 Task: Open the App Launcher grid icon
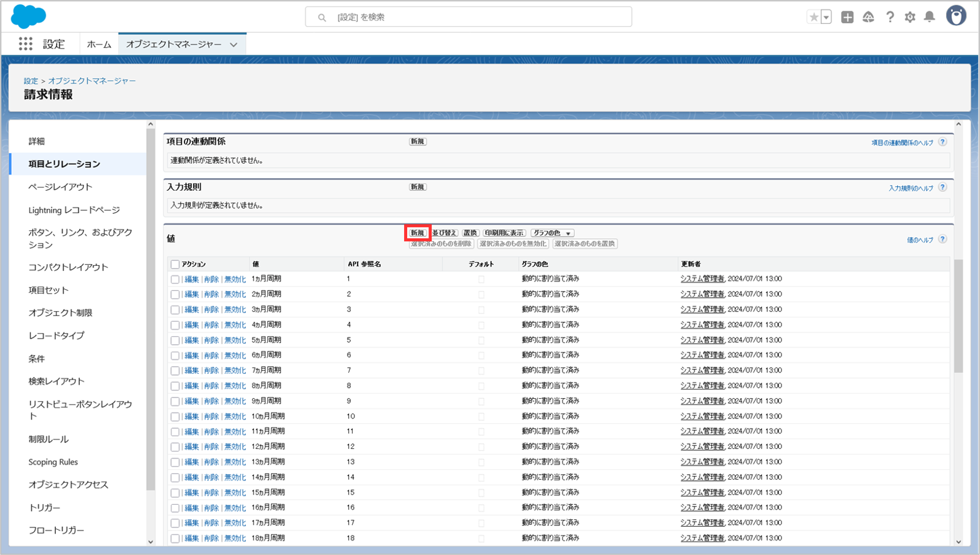[x=25, y=44]
